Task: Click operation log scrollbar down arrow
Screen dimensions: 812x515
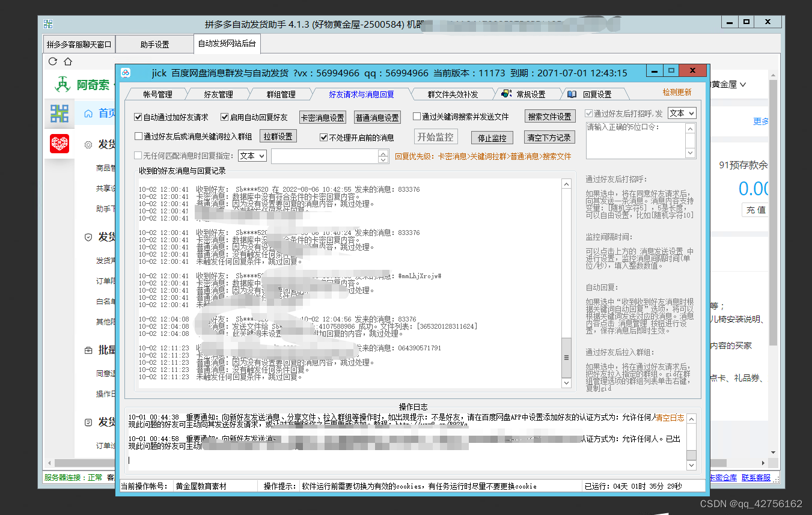Action: tap(691, 465)
